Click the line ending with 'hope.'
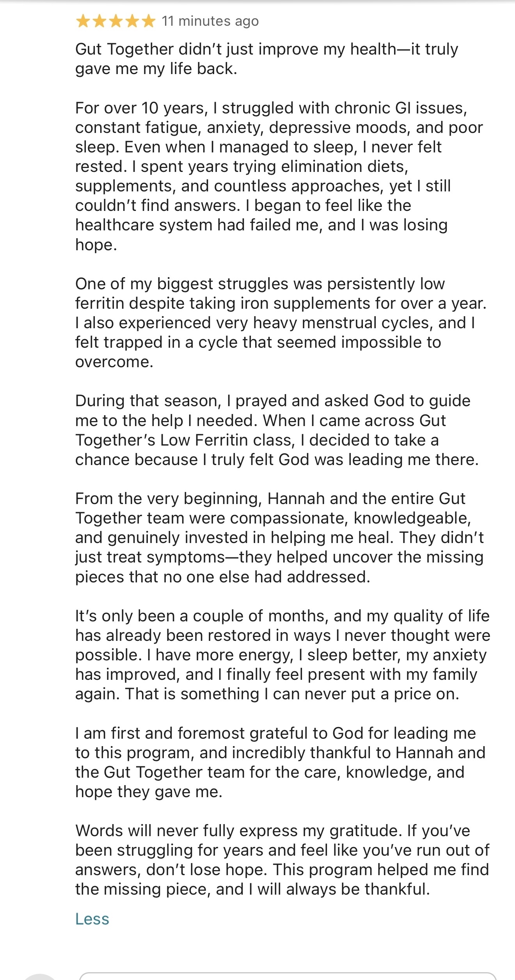 click(96, 245)
